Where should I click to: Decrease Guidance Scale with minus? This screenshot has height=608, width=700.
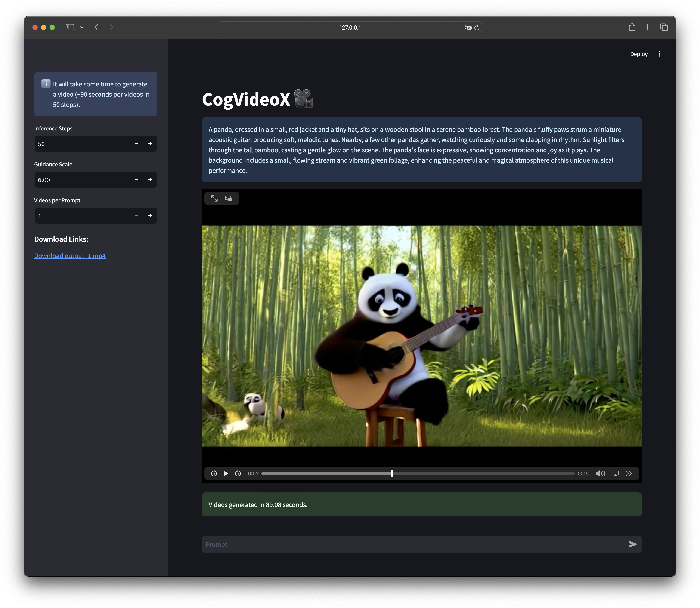136,180
